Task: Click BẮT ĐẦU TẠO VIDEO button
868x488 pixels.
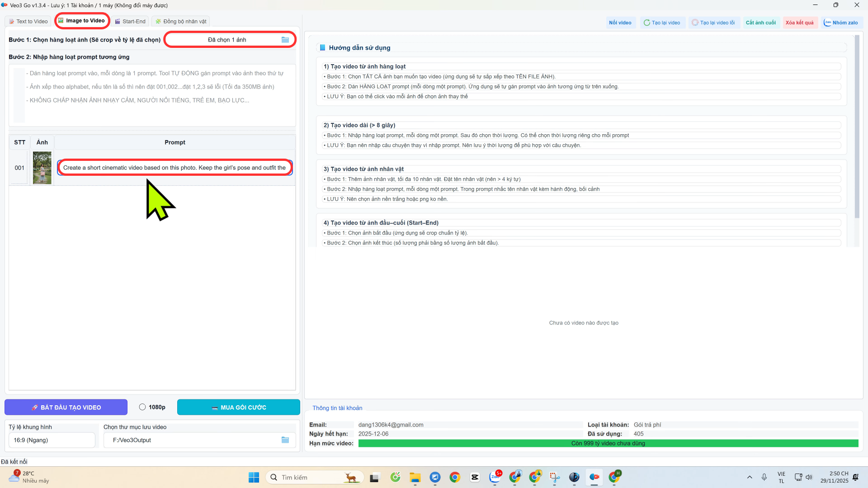Action: pyautogui.click(x=66, y=407)
